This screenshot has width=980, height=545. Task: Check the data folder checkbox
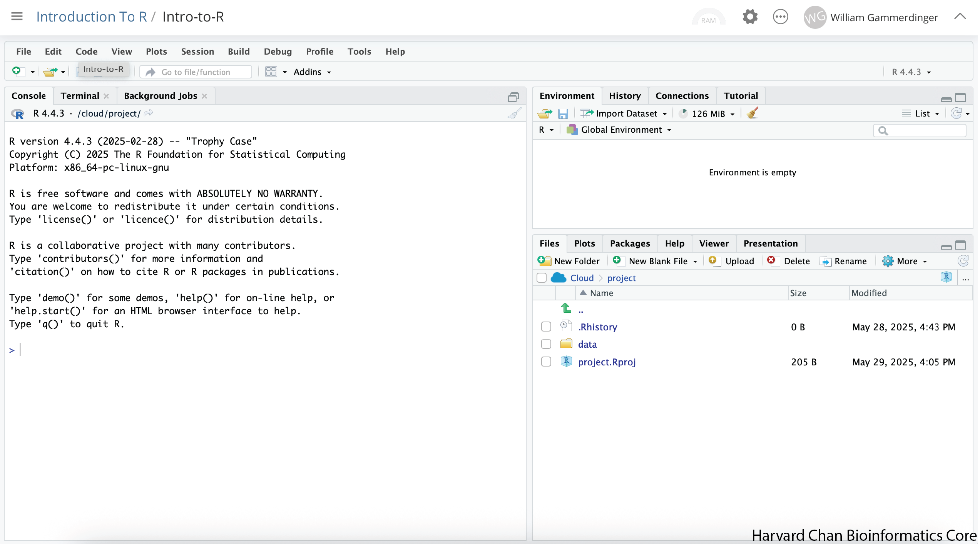(547, 345)
